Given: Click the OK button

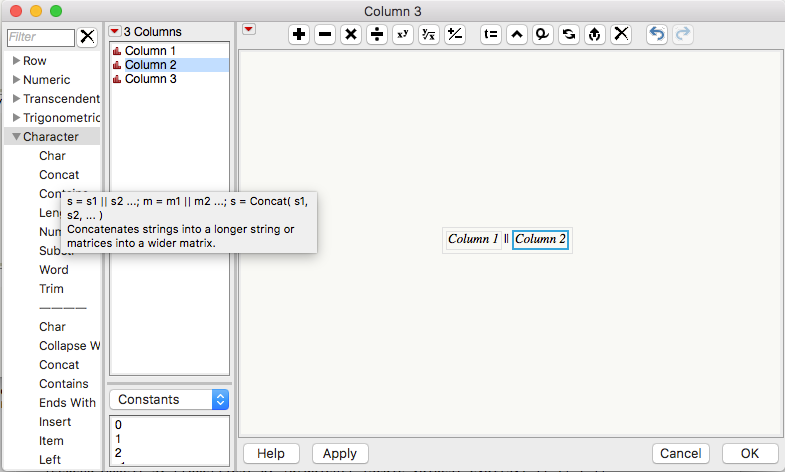Looking at the screenshot, I should (x=750, y=453).
